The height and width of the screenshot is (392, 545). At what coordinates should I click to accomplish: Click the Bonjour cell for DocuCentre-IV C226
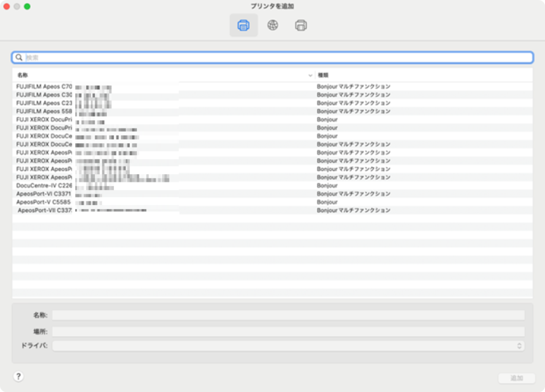(x=327, y=186)
